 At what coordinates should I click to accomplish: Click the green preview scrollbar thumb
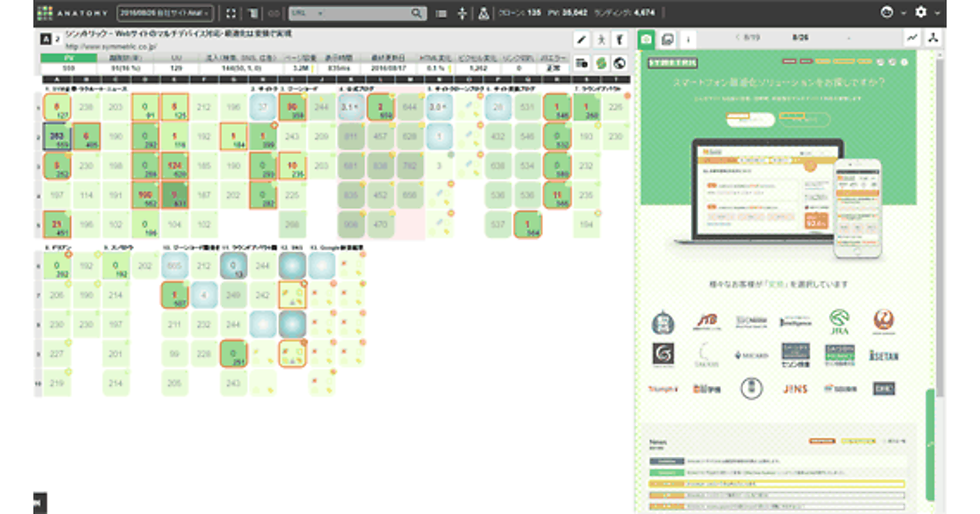click(x=929, y=445)
